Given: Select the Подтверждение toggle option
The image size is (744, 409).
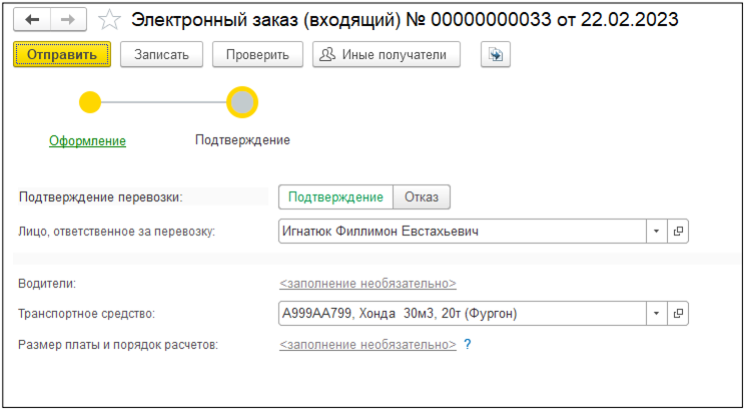Looking at the screenshot, I should 336,197.
